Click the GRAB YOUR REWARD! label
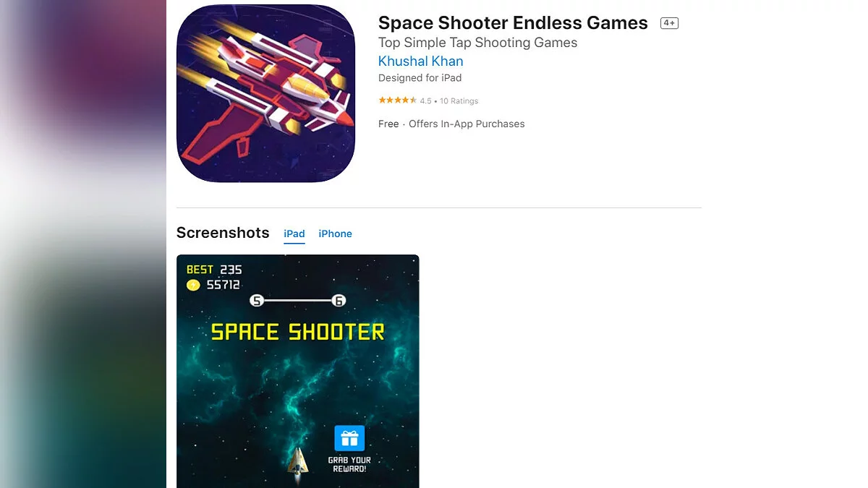868x488 pixels. click(349, 464)
